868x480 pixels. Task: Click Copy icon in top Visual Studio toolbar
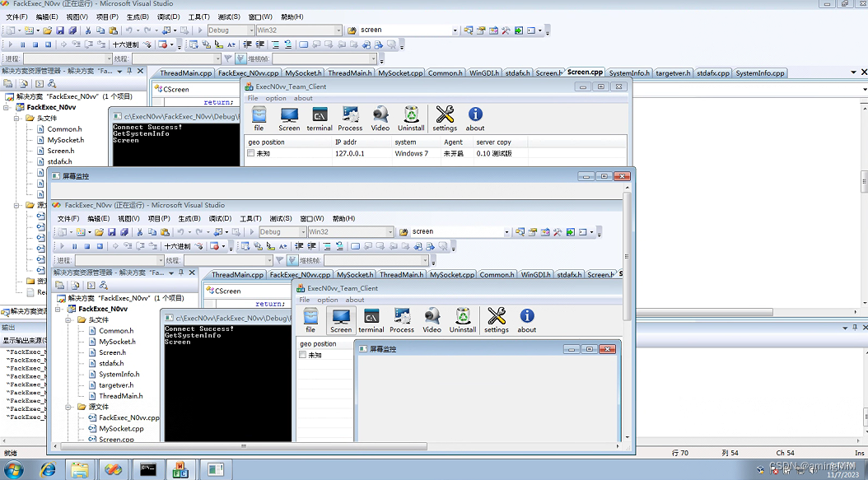click(x=100, y=30)
